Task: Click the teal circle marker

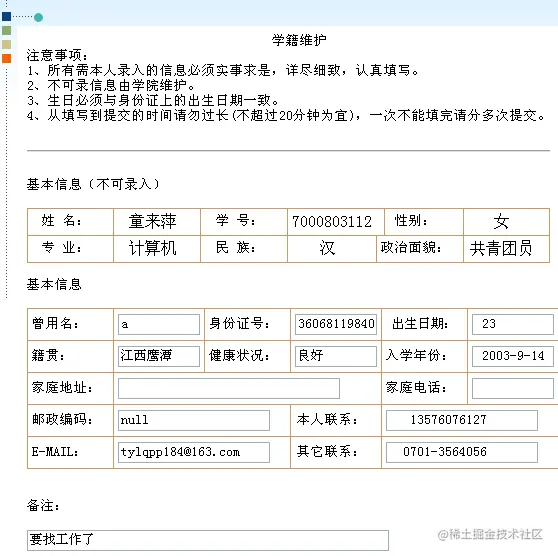Action: point(38,17)
